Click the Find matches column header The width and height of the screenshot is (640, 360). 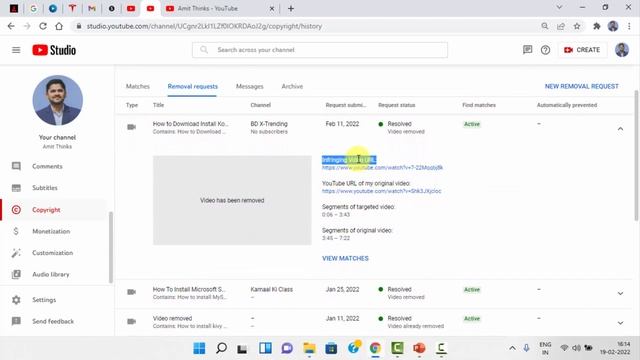[x=479, y=105]
